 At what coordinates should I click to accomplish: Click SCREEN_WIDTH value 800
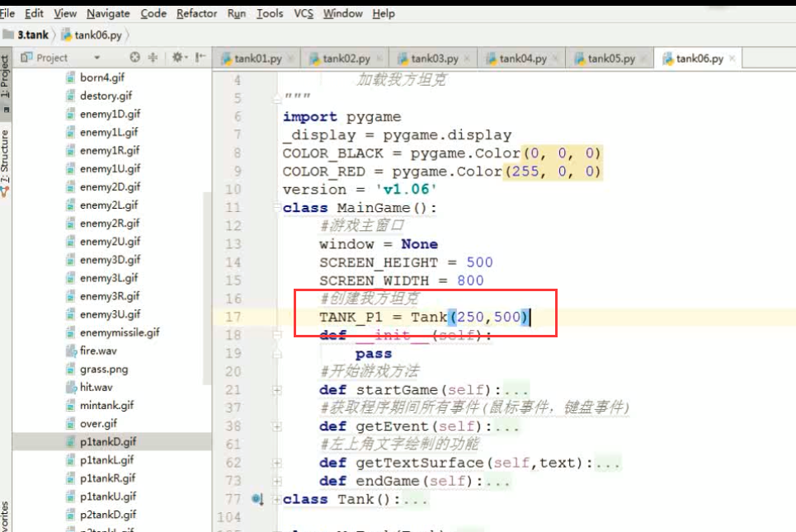pos(471,280)
